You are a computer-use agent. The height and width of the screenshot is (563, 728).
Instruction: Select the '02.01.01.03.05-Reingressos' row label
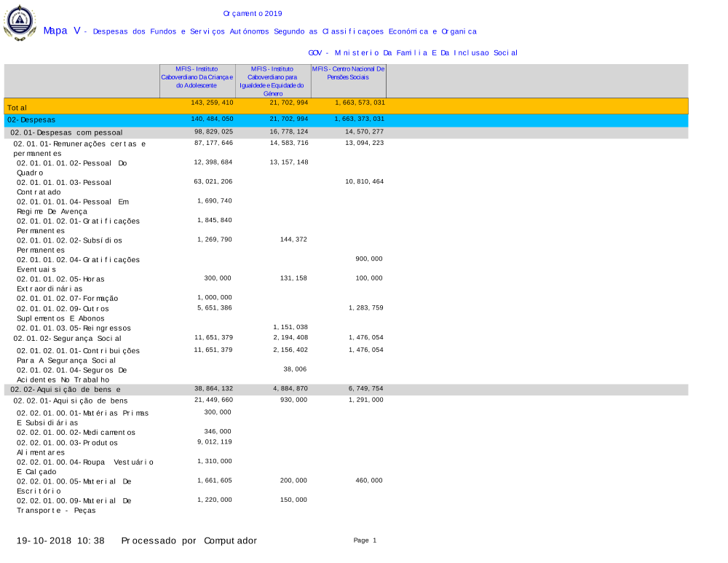click(x=74, y=328)
